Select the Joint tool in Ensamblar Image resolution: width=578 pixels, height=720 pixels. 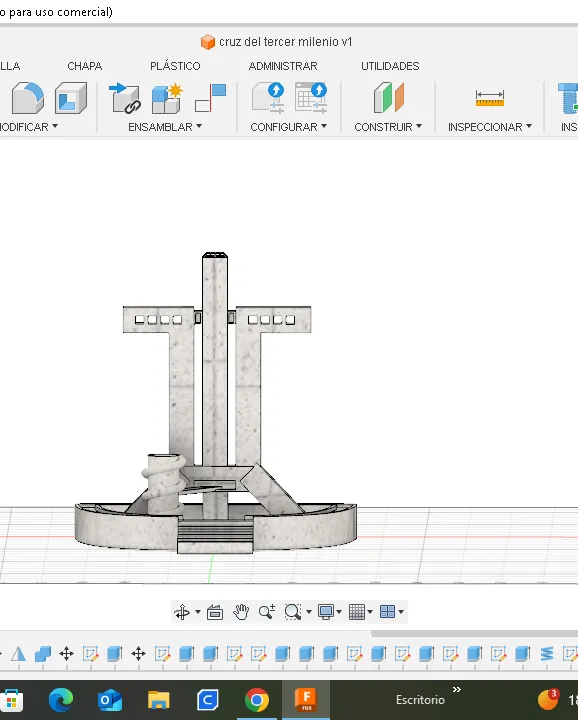click(210, 97)
